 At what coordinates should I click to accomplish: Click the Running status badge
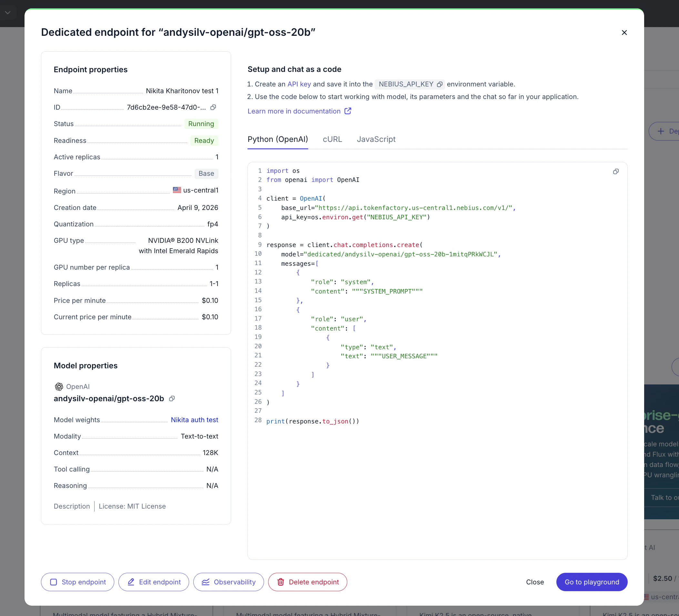point(201,124)
